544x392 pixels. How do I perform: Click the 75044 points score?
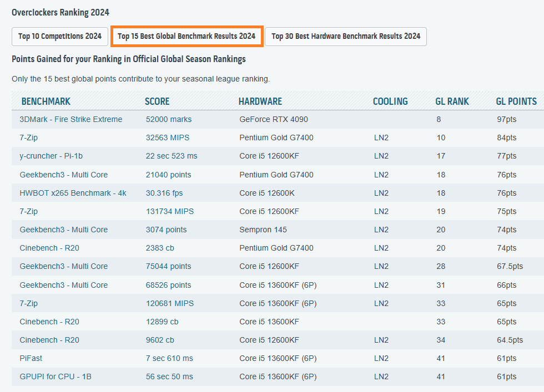168,267
